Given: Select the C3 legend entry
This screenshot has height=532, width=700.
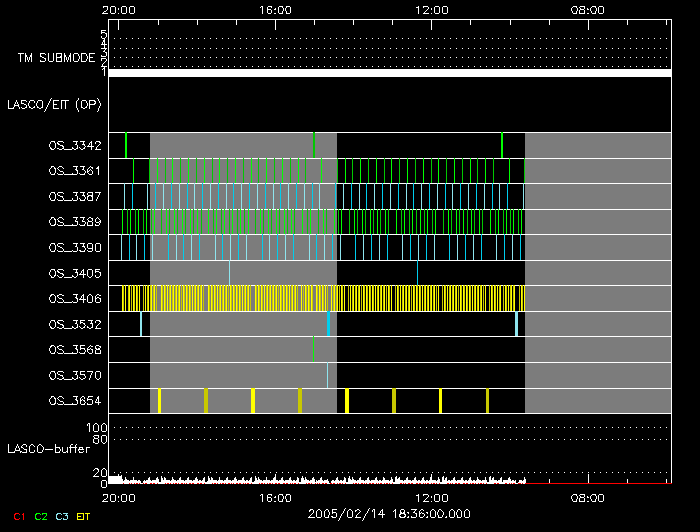Looking at the screenshot, I should (x=64, y=516).
